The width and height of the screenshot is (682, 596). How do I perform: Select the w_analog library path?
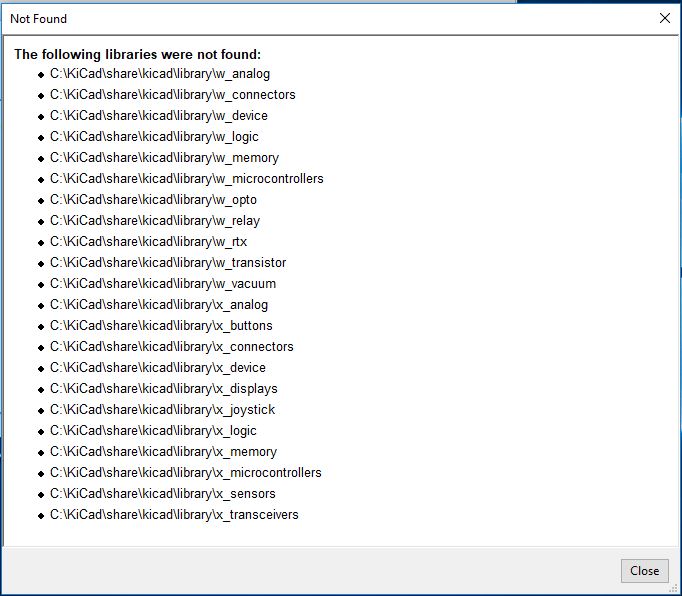tap(160, 74)
